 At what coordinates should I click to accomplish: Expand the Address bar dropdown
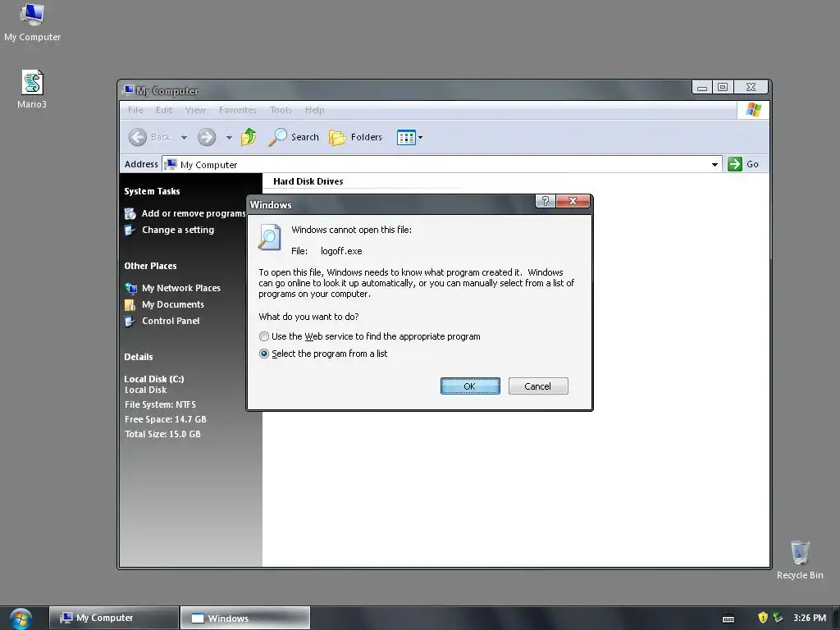[714, 164]
